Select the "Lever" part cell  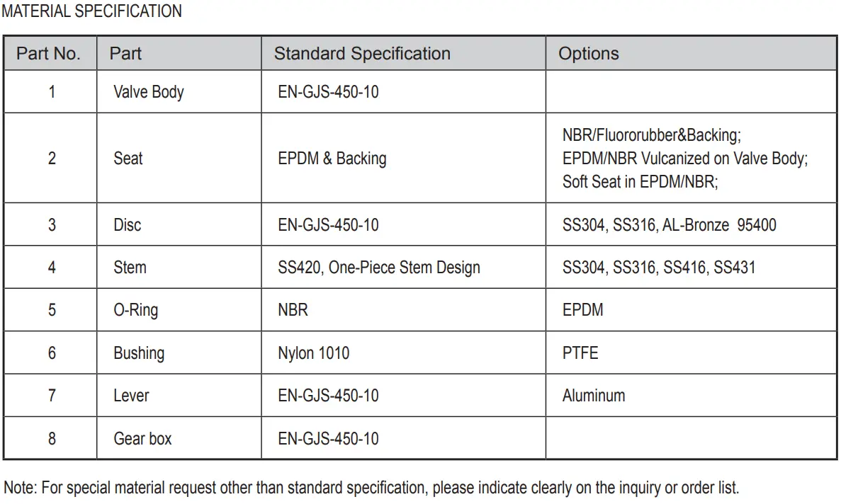[x=132, y=395]
